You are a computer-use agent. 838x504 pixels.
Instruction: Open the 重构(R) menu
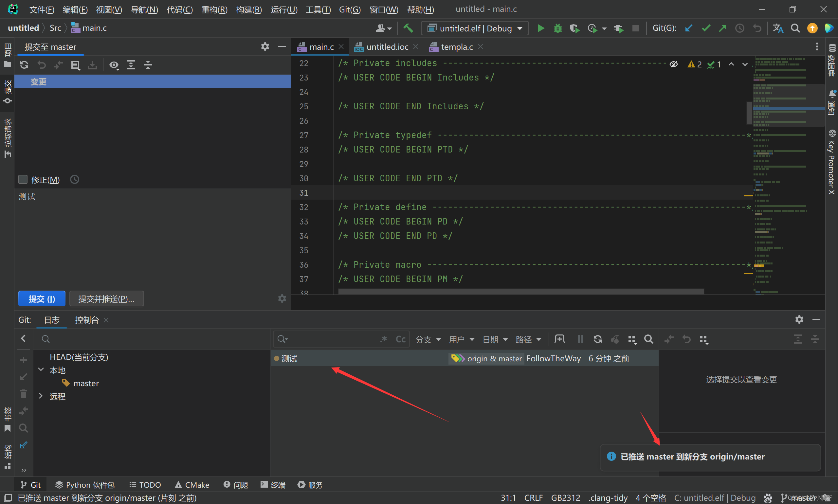(x=214, y=9)
